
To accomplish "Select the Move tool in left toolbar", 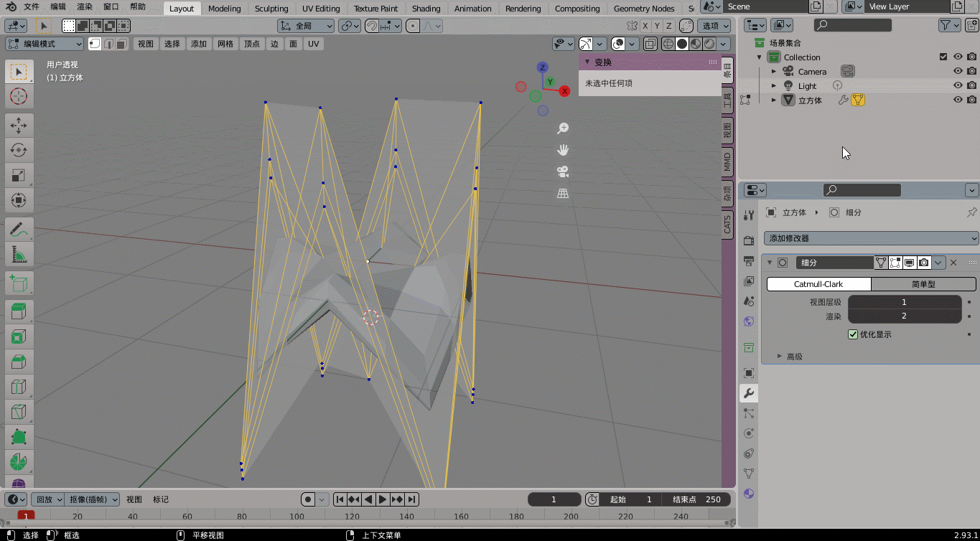I will (19, 125).
